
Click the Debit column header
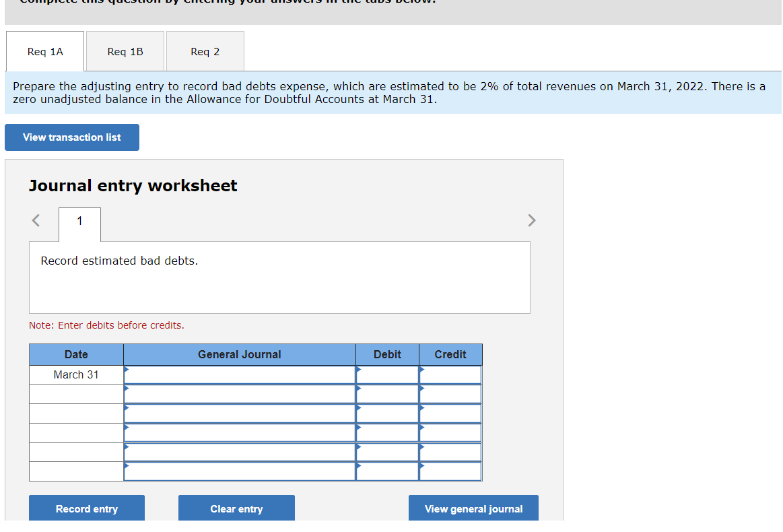point(388,355)
